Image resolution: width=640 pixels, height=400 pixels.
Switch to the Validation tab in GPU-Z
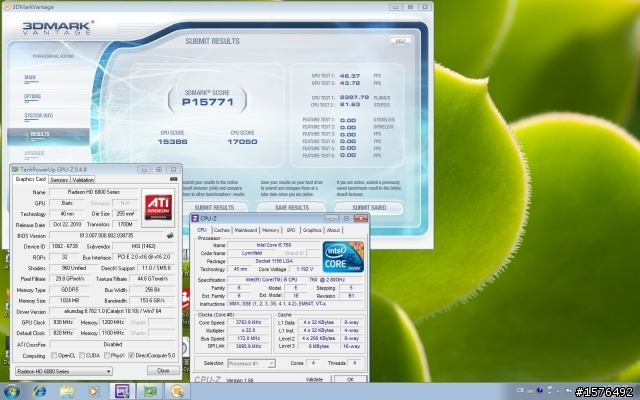[x=83, y=180]
